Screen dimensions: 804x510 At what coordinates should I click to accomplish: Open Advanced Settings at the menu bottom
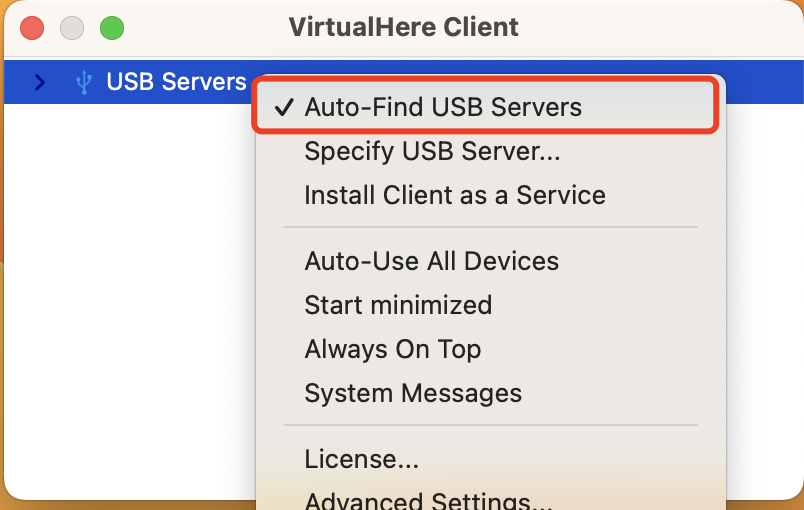click(428, 499)
